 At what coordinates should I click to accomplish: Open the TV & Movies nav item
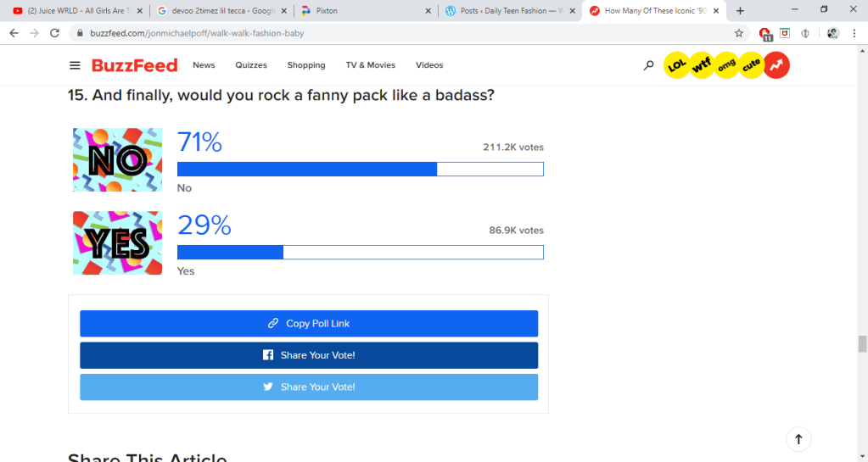[370, 65]
